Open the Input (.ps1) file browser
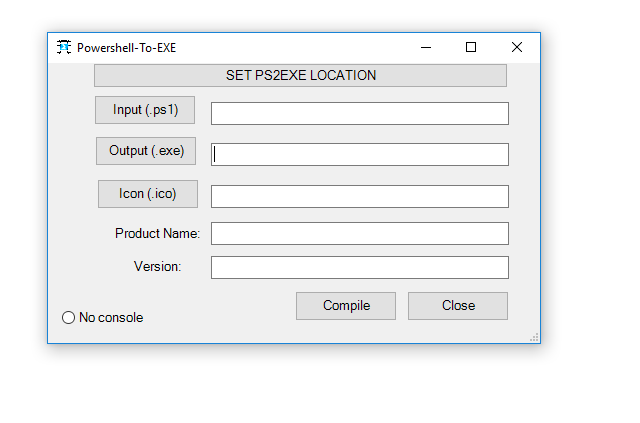The width and height of the screenshot is (640, 423). (x=145, y=110)
